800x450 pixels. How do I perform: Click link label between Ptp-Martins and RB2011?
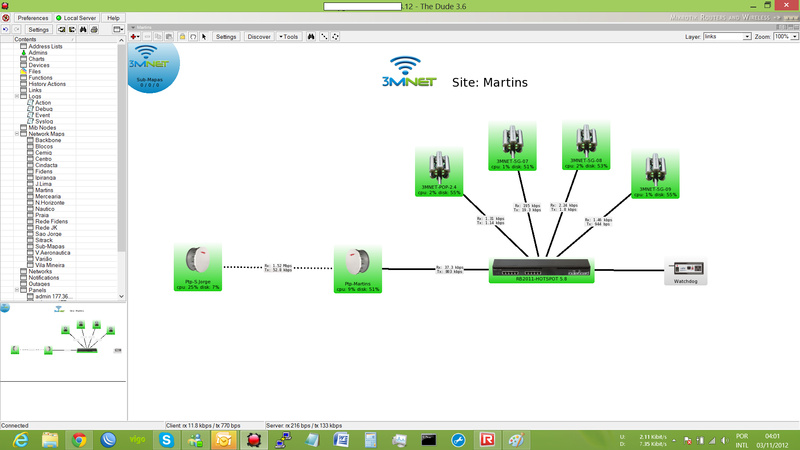(x=449, y=269)
